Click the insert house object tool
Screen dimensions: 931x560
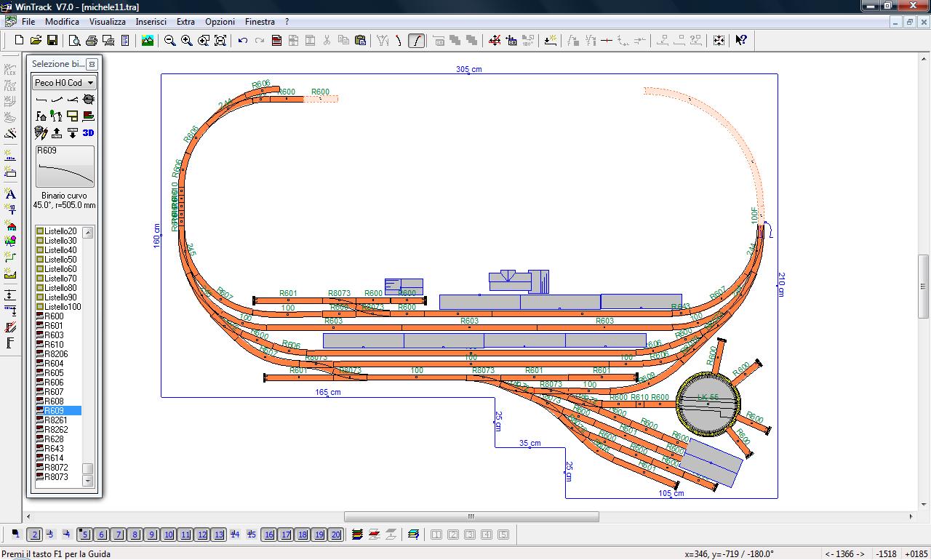coord(10,225)
